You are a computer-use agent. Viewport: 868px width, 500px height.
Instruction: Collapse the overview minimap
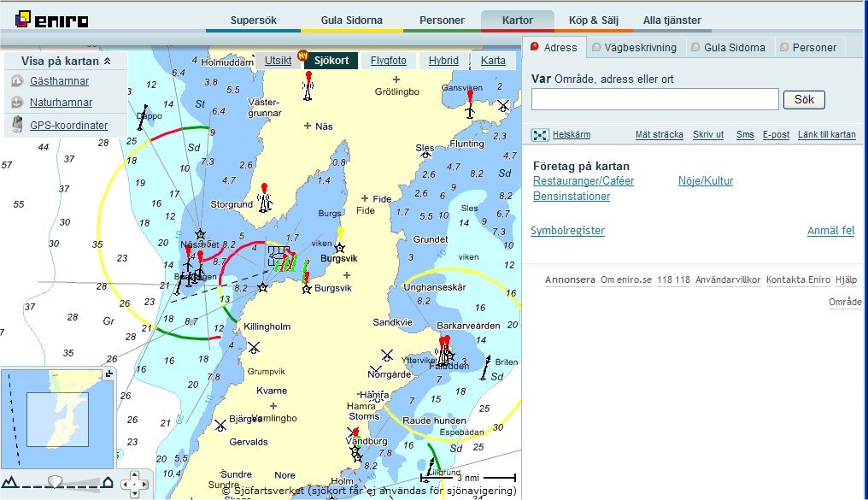(x=108, y=374)
